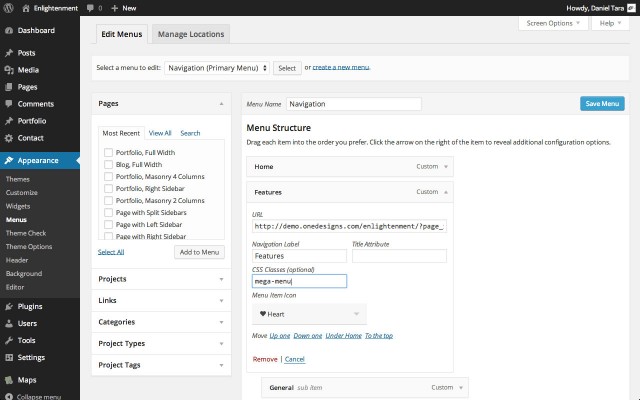The height and width of the screenshot is (400, 640).
Task: Click the Settings sidebar icon
Action: tap(8, 357)
